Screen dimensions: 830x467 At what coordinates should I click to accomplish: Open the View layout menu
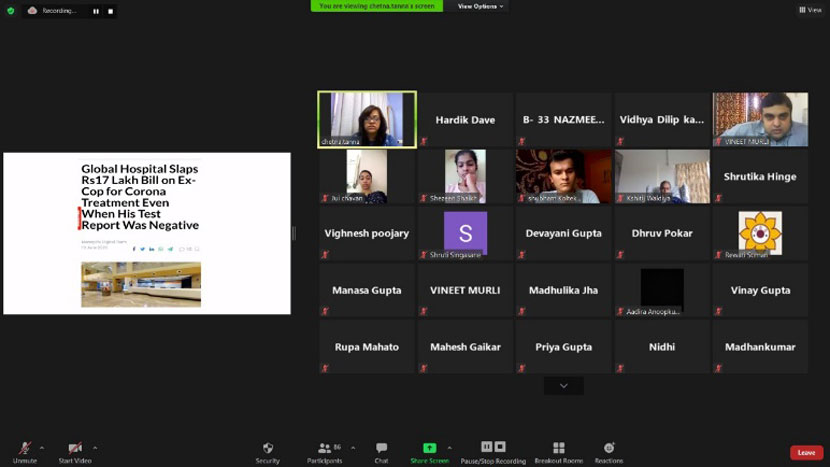pos(810,10)
